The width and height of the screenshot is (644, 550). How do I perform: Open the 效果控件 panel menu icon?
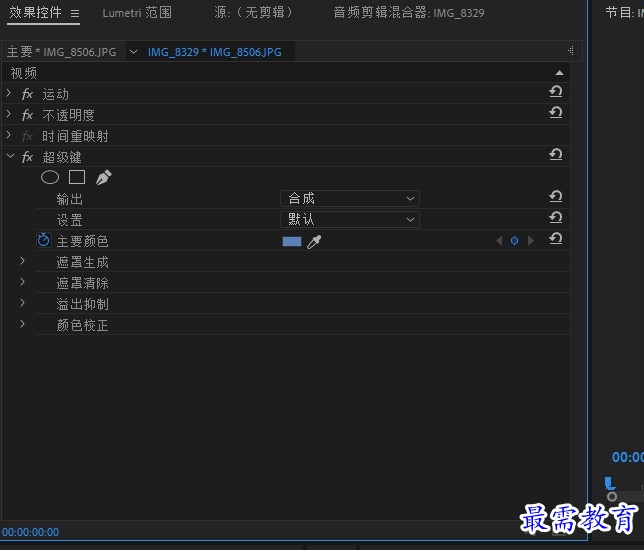75,14
